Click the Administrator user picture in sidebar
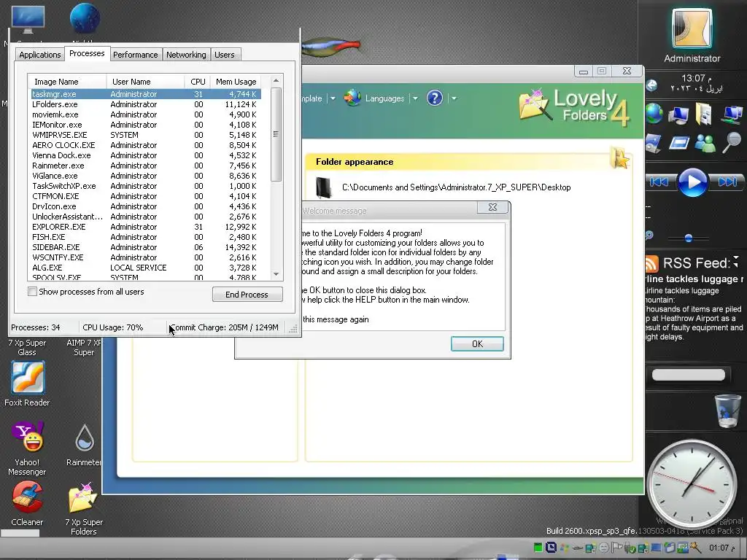This screenshot has width=747, height=560. (x=692, y=29)
